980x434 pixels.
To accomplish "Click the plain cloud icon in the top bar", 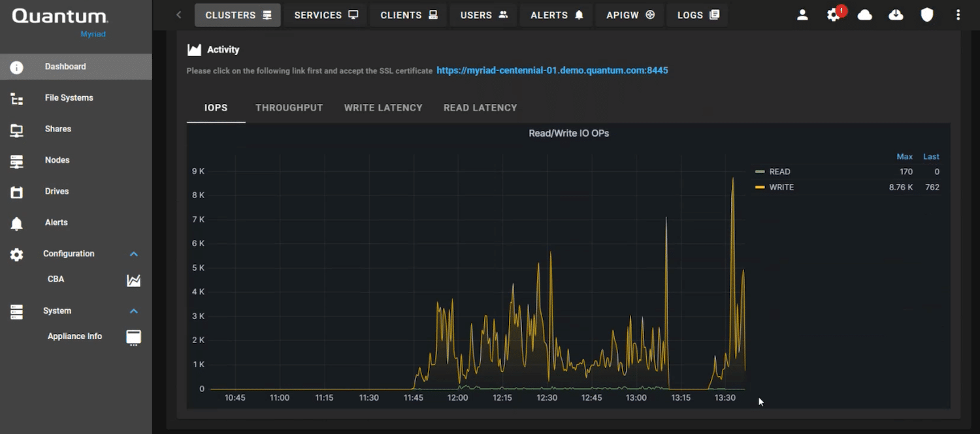I will (865, 15).
